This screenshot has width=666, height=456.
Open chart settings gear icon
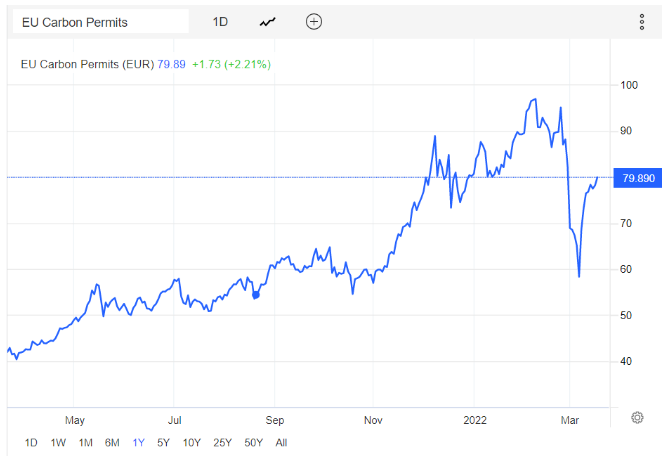[637, 417]
